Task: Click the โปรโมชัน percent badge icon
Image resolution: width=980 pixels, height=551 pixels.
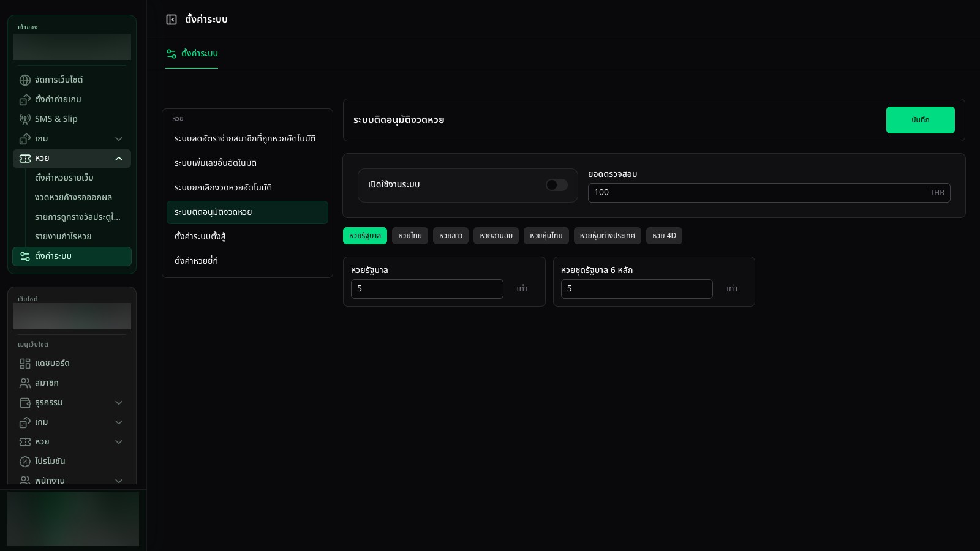Action: [25, 462]
